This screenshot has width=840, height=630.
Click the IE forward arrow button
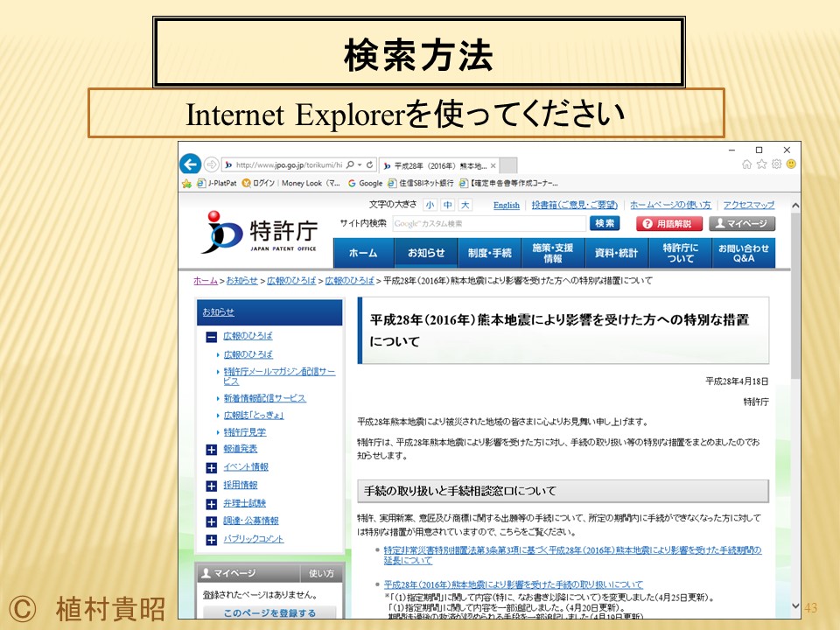pos(212,164)
